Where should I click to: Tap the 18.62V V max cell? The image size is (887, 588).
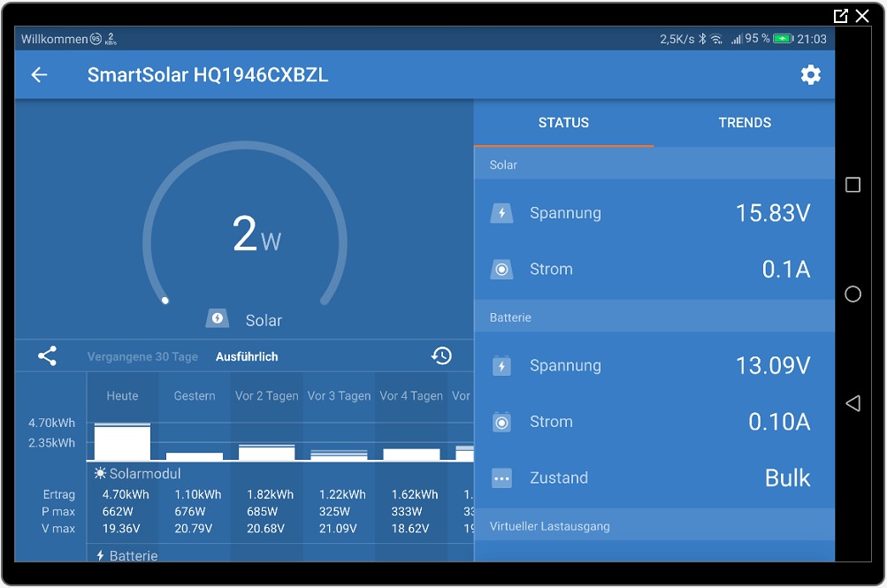point(410,529)
